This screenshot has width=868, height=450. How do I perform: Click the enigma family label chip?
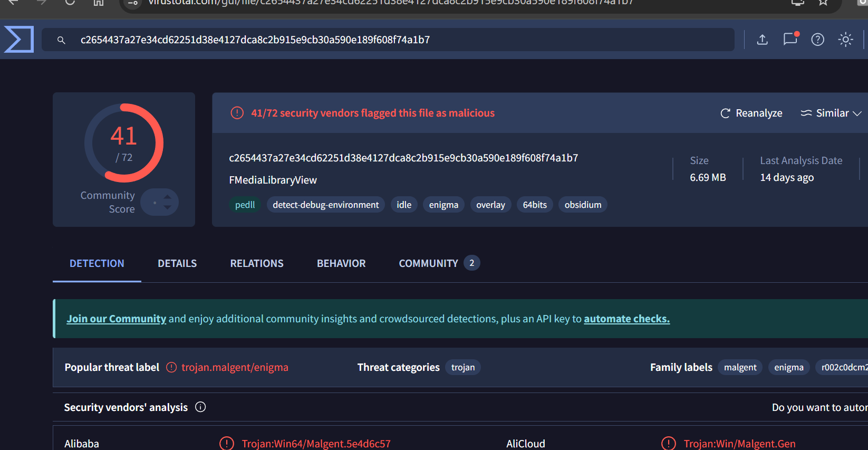789,367
